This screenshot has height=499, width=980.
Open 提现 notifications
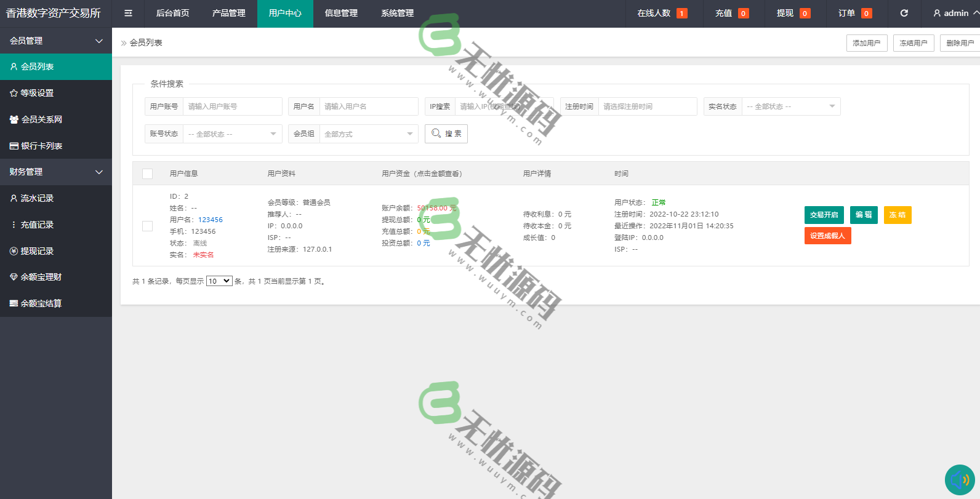(x=793, y=13)
